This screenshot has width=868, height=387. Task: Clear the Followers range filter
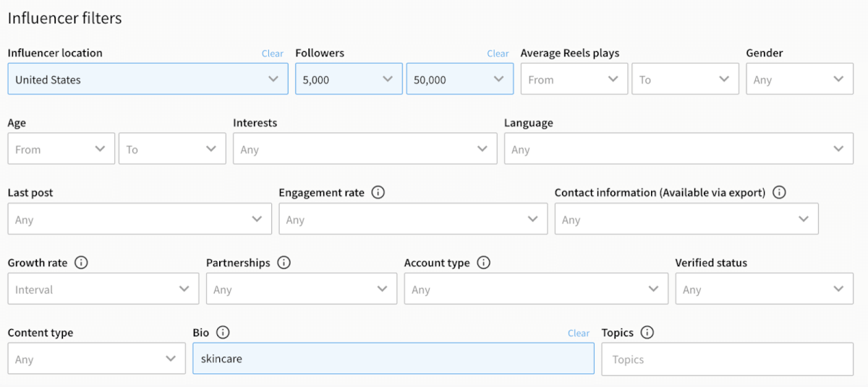(x=498, y=54)
